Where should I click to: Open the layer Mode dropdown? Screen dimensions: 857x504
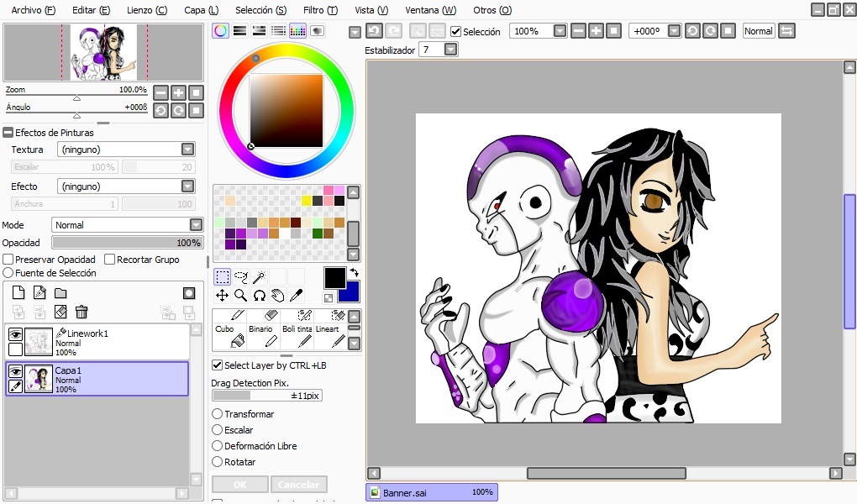196,224
